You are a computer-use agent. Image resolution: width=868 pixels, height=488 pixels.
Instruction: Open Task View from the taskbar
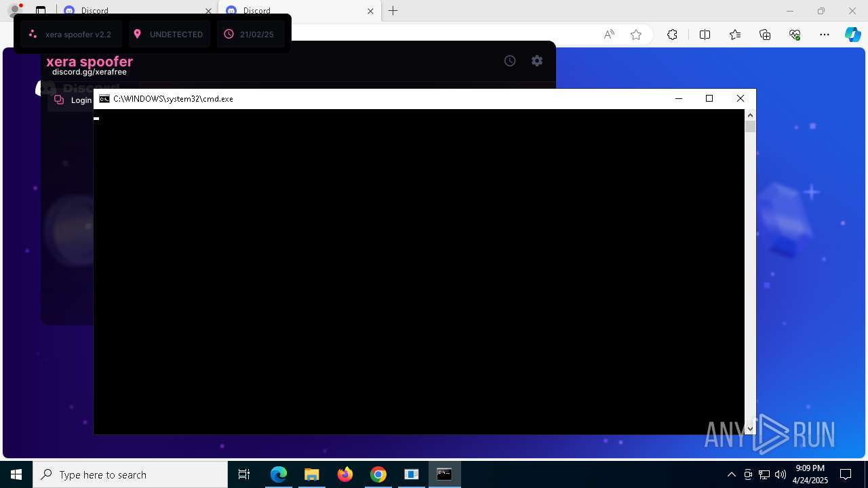[x=244, y=474]
